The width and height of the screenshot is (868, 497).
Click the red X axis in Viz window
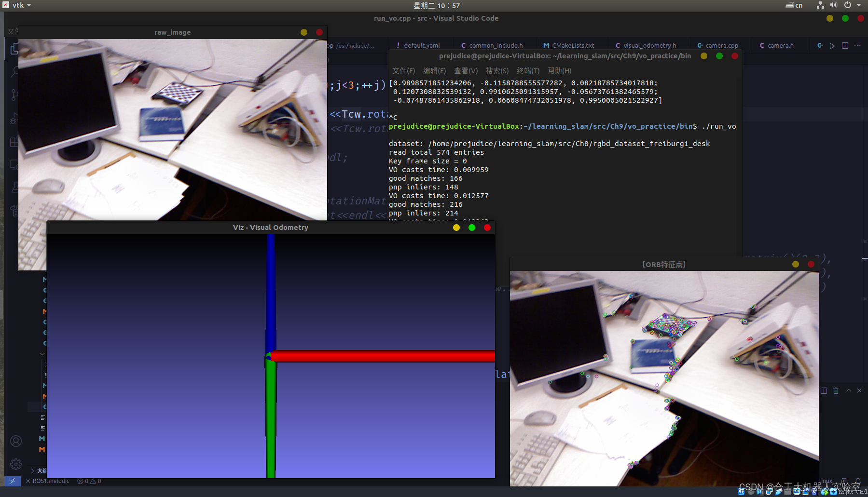384,356
